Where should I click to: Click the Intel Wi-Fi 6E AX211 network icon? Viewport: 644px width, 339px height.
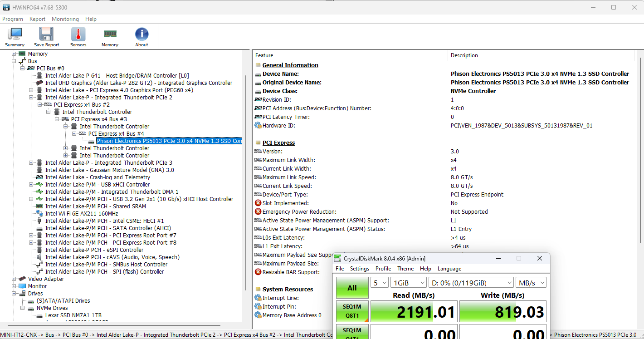point(39,214)
